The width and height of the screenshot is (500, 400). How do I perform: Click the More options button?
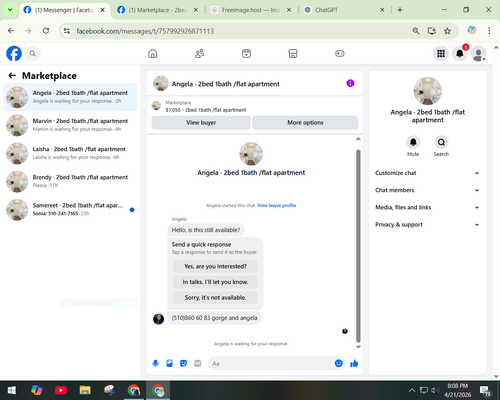click(305, 123)
